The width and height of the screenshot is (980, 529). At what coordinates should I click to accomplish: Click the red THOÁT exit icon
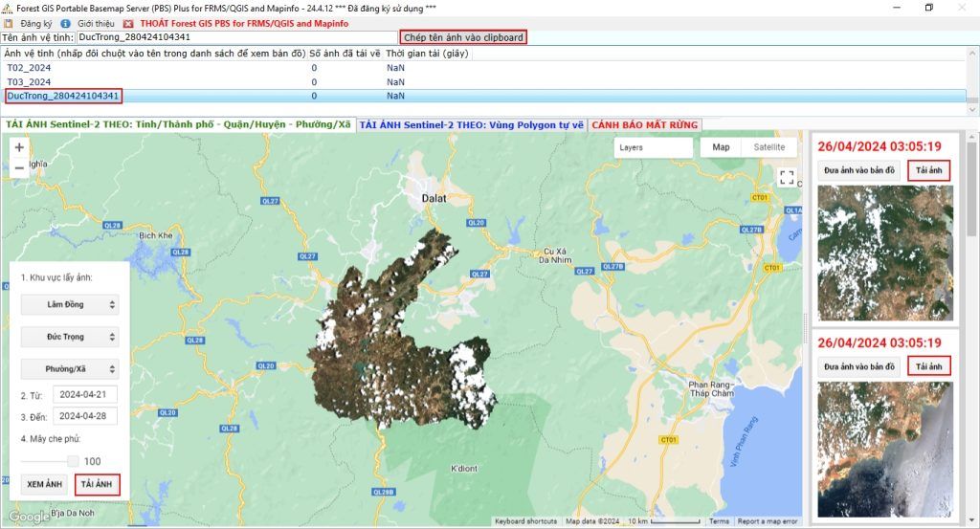129,23
